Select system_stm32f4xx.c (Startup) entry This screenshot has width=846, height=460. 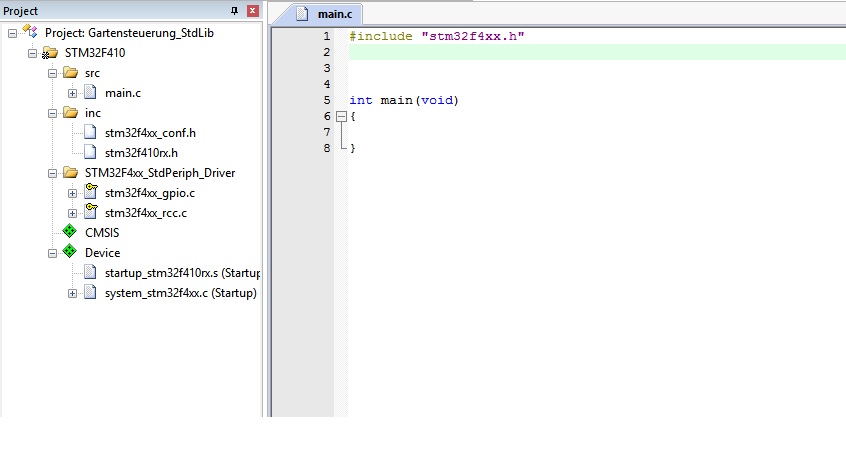[x=181, y=293]
